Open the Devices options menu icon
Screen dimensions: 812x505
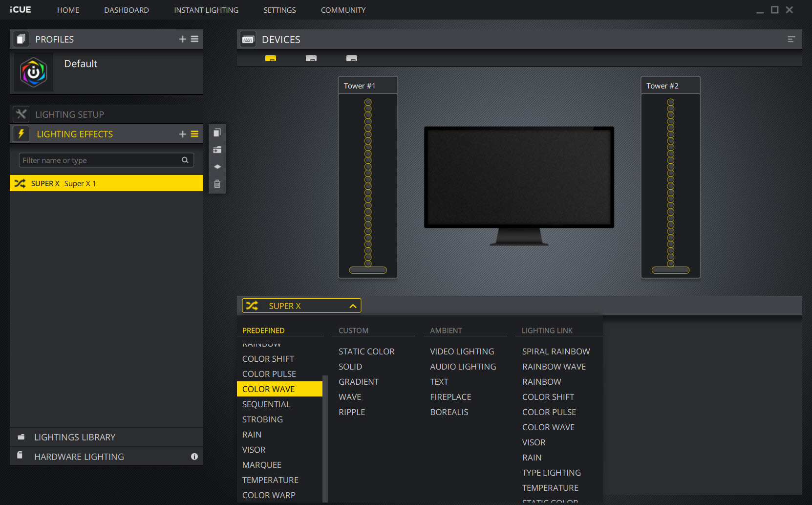pyautogui.click(x=791, y=39)
